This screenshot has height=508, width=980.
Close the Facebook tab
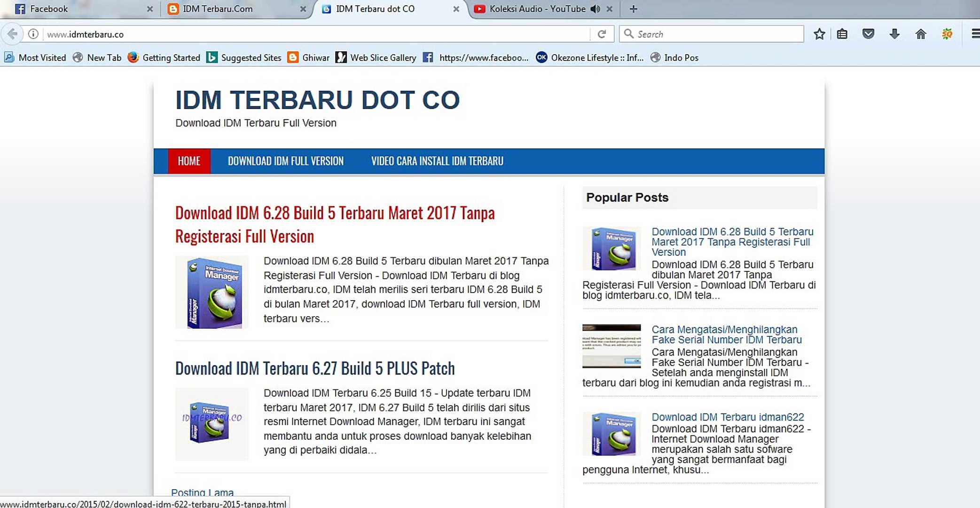pos(150,9)
